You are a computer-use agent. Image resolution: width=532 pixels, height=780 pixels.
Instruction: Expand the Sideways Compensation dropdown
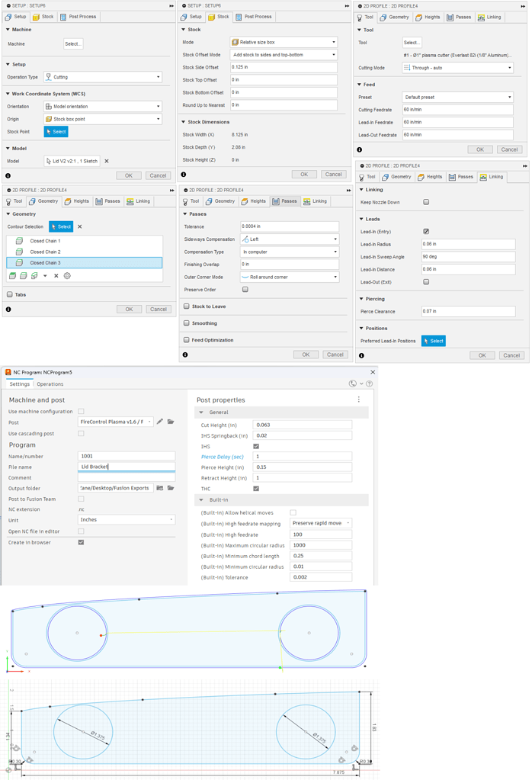pos(289,239)
